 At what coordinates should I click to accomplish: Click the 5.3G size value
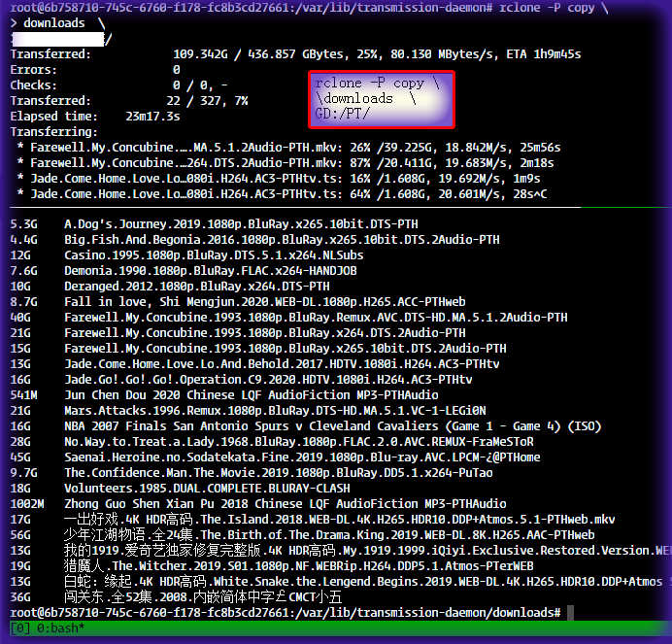23,224
